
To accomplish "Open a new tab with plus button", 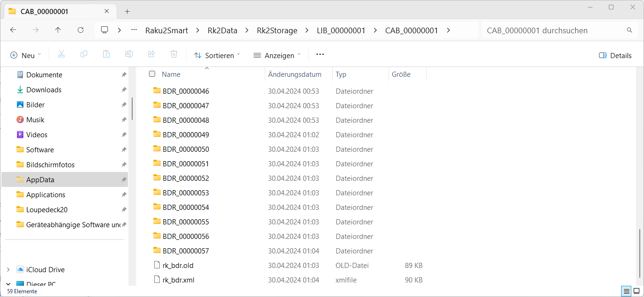I will 127,11.
